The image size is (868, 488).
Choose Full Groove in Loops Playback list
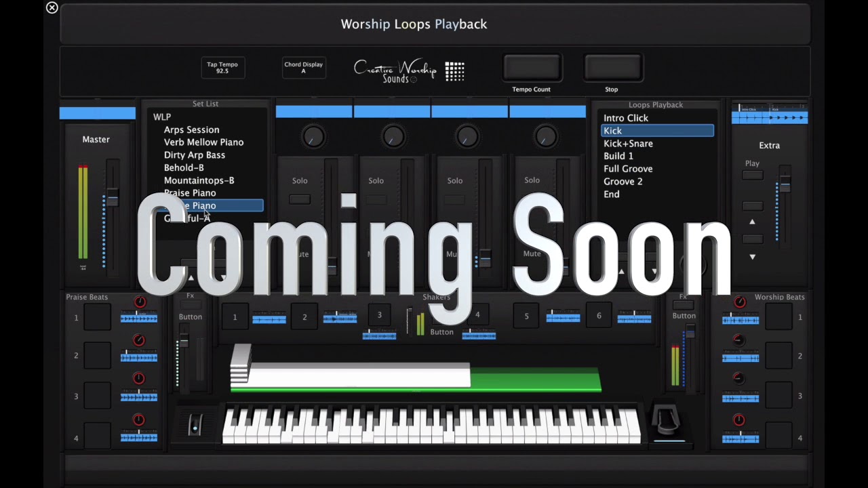click(x=628, y=169)
